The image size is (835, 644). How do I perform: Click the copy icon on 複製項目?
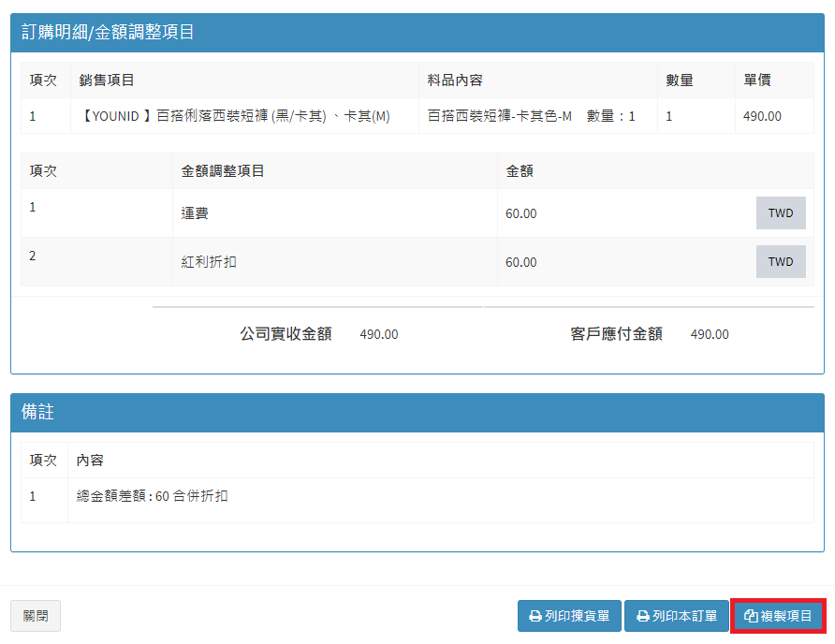(750, 617)
